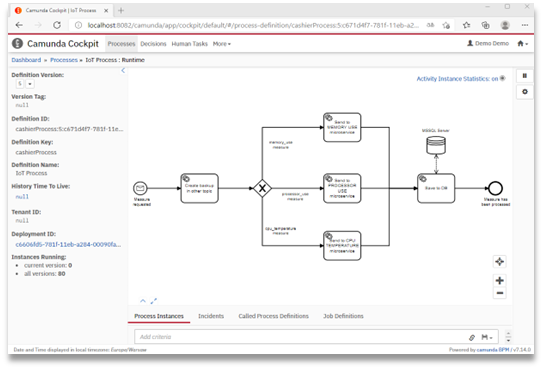
Task: Open saved search criteria dropdown
Action: [487, 337]
